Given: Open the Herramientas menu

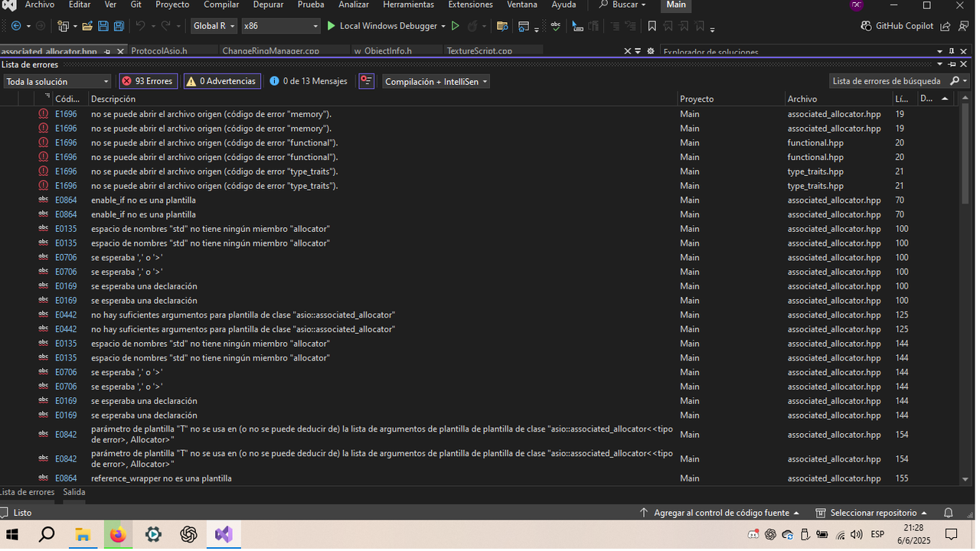Looking at the screenshot, I should (x=408, y=5).
